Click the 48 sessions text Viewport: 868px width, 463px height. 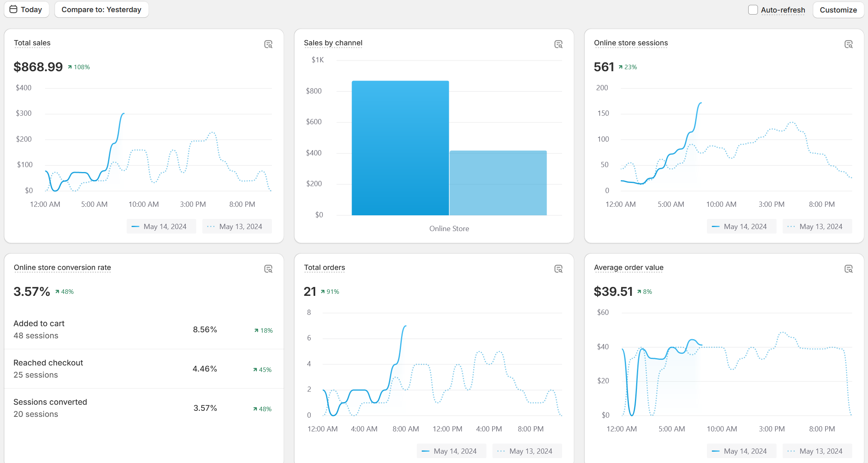(36, 336)
